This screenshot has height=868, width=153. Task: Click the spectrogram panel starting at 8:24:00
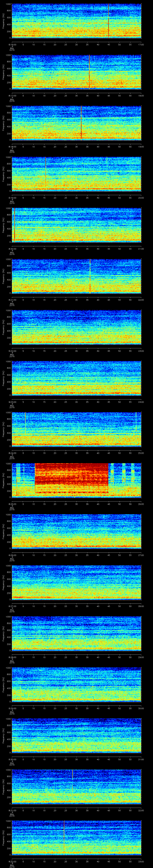tap(76, 429)
